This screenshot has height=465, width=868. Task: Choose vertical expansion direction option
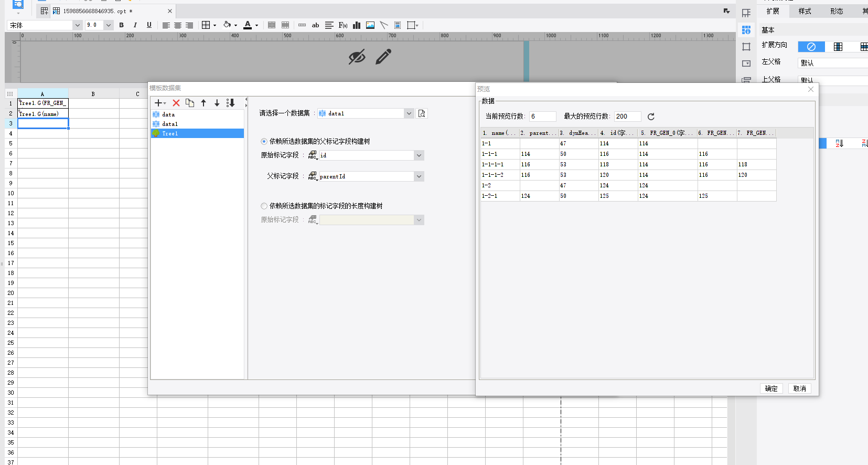838,47
